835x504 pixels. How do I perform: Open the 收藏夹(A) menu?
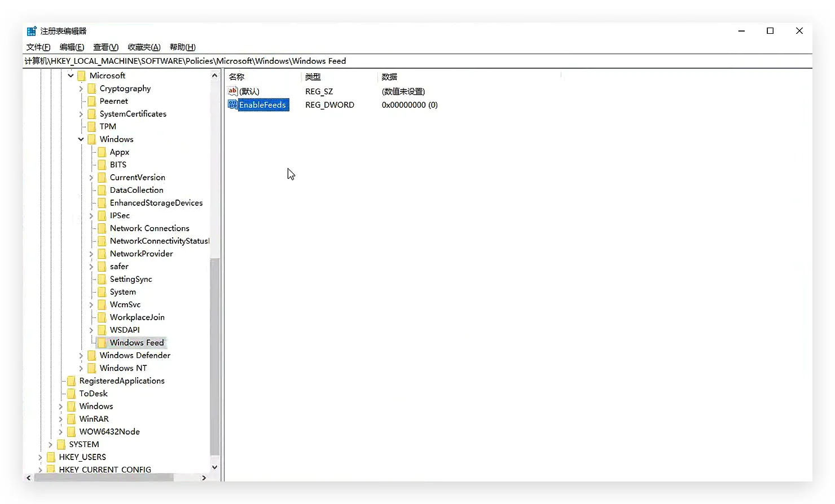pyautogui.click(x=144, y=47)
